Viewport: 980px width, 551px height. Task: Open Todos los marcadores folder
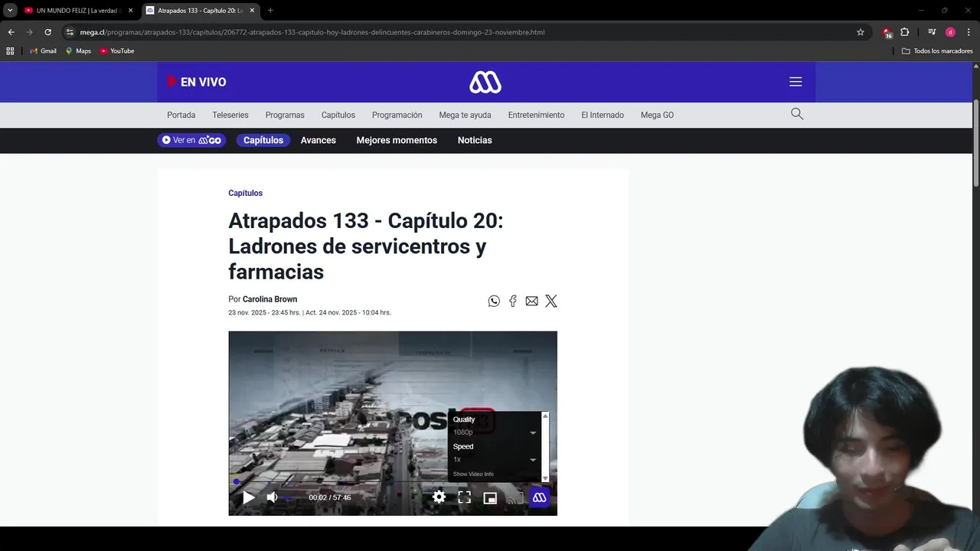(937, 51)
